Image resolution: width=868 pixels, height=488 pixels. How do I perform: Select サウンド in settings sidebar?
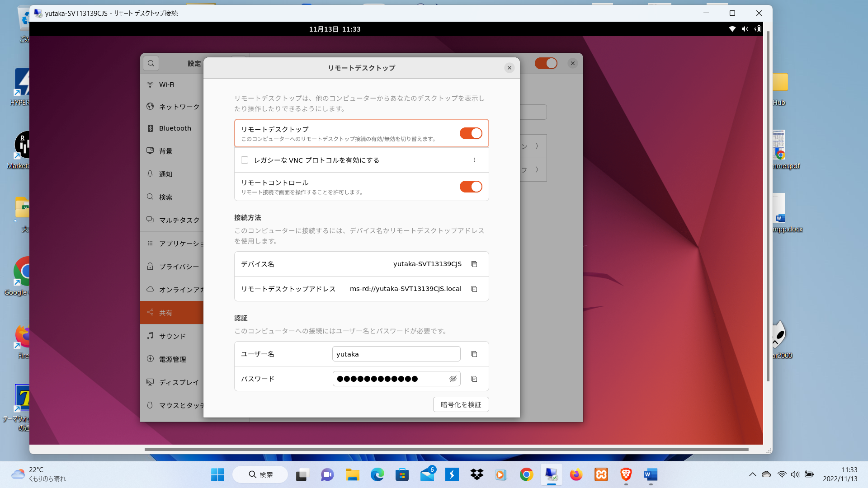point(172,336)
